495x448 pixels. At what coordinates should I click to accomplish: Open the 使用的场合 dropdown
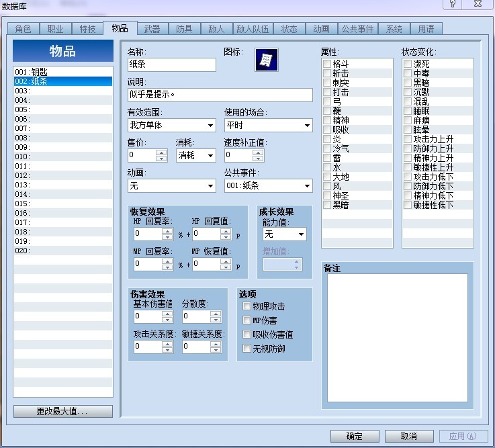pyautogui.click(x=269, y=126)
